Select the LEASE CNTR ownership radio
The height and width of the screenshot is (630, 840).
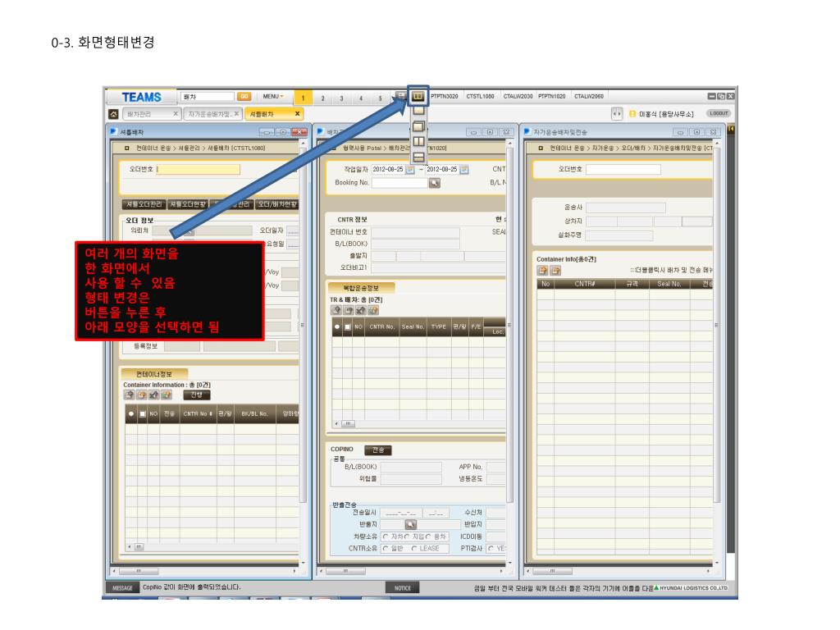click(414, 549)
